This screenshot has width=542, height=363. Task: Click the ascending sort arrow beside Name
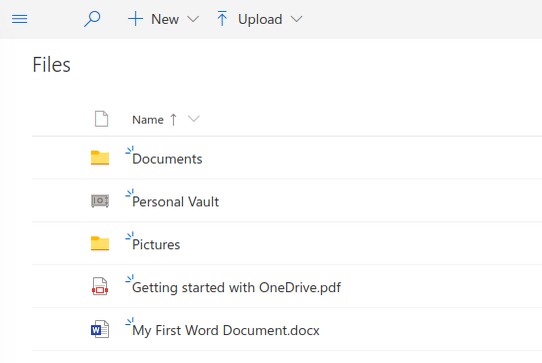pyautogui.click(x=174, y=120)
